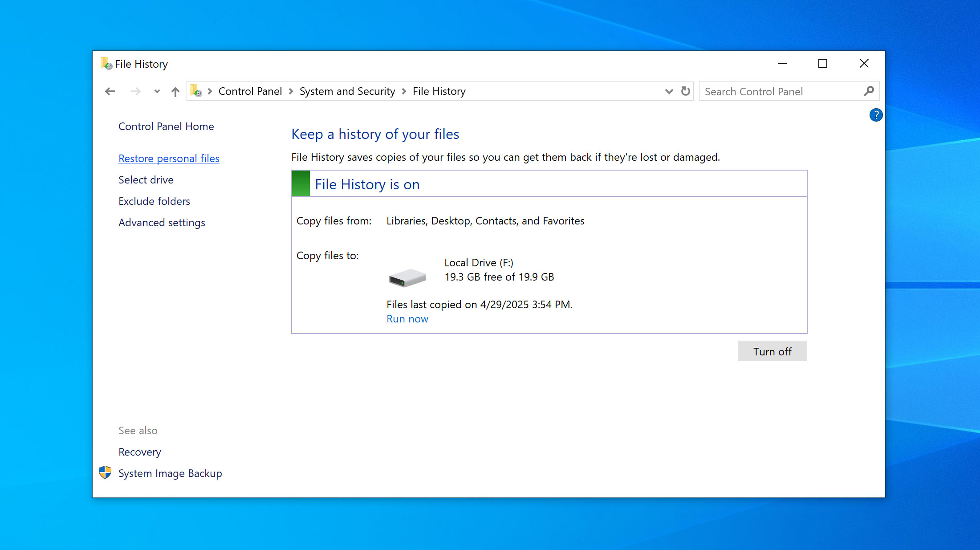Click 'File History is on' heading
This screenshot has height=550, width=980.
point(367,184)
